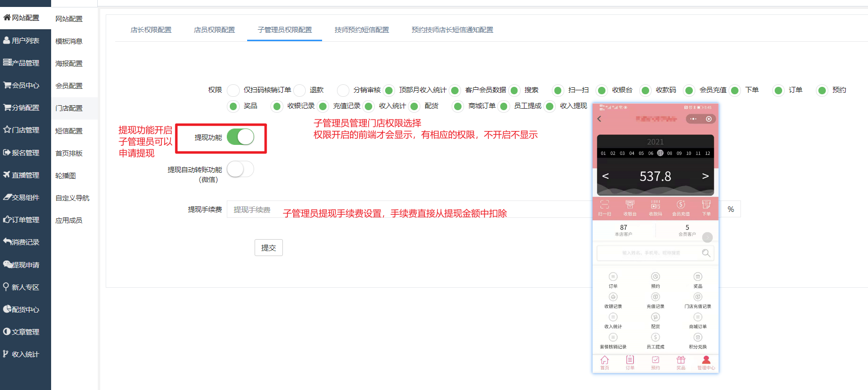Click the plane icon beside 直播管理
Screen dimensions: 868x390
(x=7, y=175)
